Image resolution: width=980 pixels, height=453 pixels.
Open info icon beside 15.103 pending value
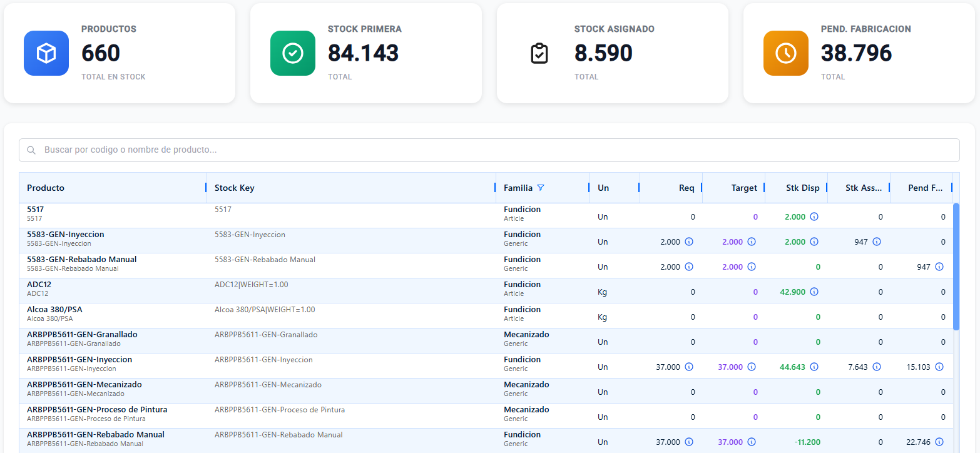(939, 367)
